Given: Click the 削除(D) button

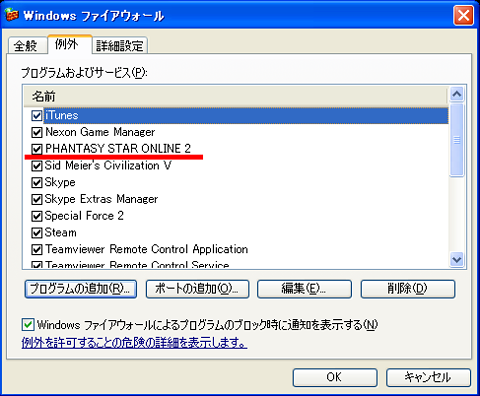Looking at the screenshot, I should [408, 289].
